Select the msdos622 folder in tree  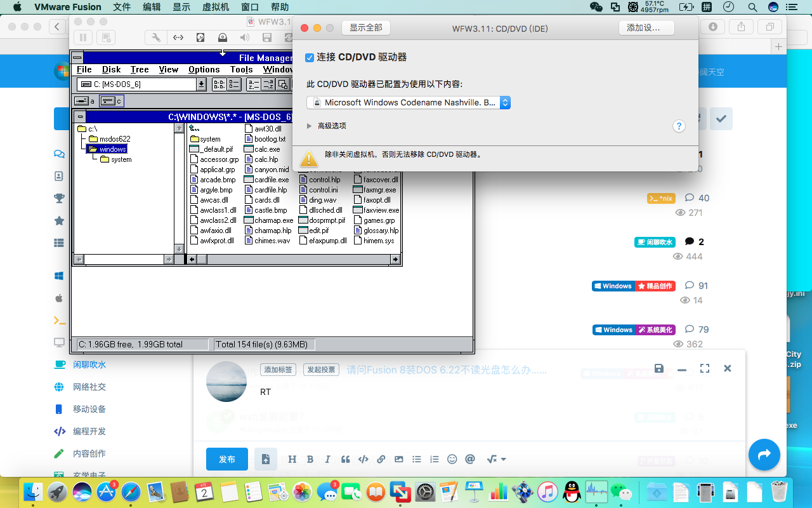[x=109, y=139]
